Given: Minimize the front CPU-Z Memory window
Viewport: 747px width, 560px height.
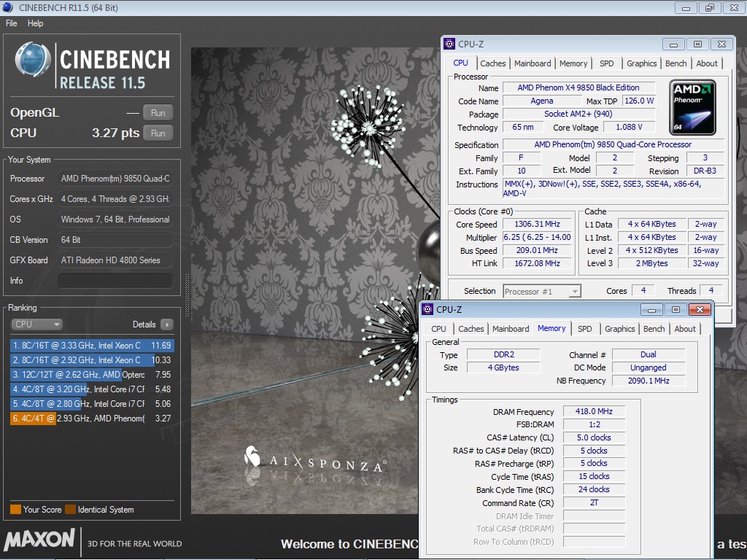Looking at the screenshot, I should click(651, 309).
